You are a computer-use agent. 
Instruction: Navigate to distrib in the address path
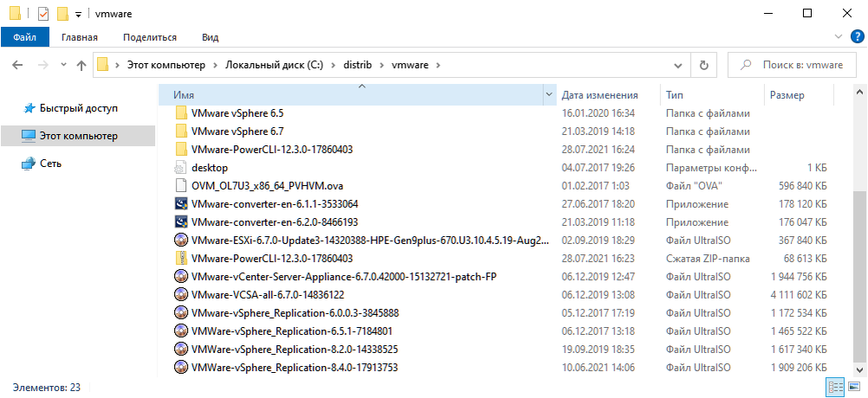(x=358, y=65)
